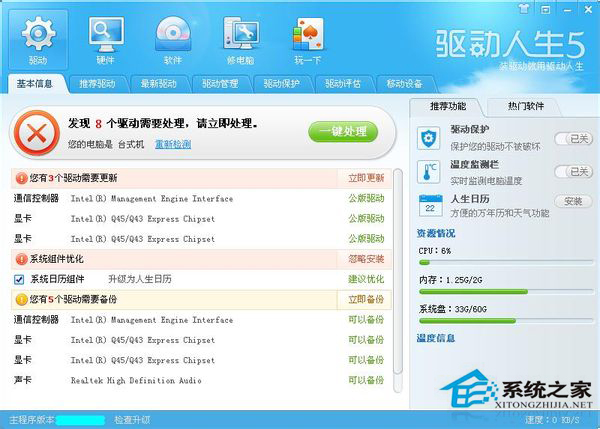Screen dimensions: 600x429
Task: Click the 立即更新 link in update header
Action: click(366, 176)
